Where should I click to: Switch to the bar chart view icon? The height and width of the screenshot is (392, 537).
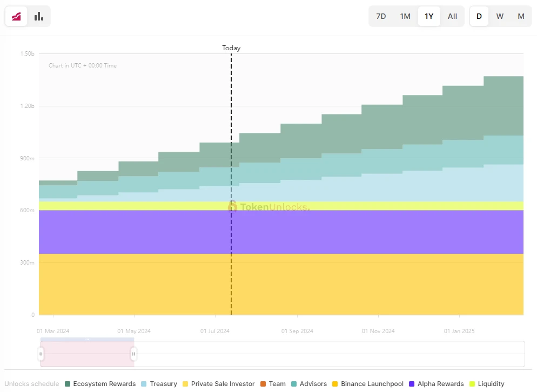click(x=39, y=16)
